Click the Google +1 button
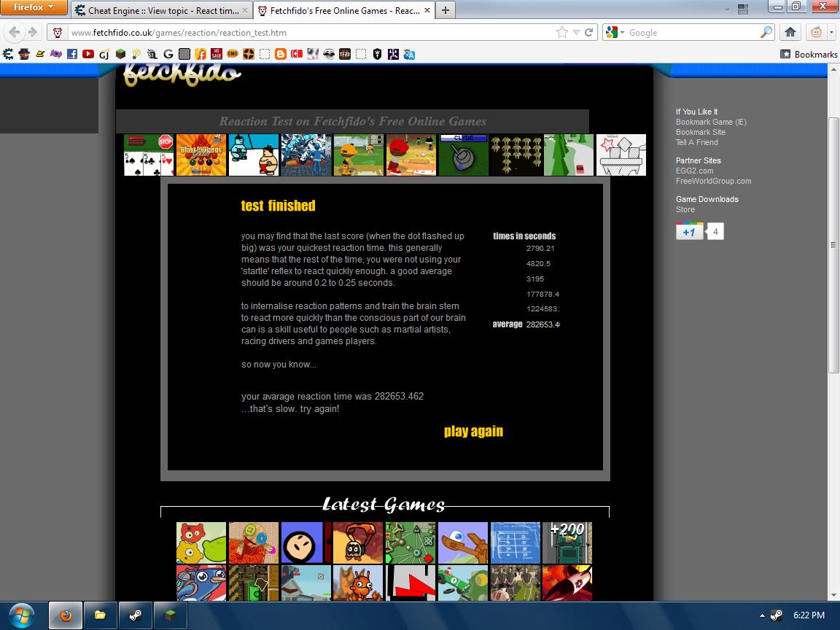The width and height of the screenshot is (840, 630). [x=690, y=231]
